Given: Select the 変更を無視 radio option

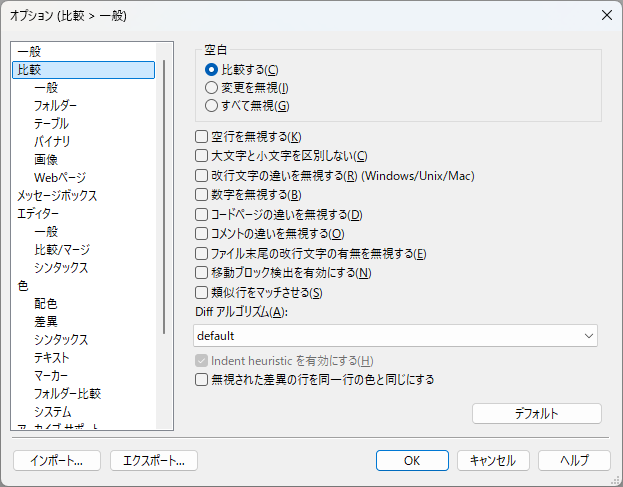Looking at the screenshot, I should pyautogui.click(x=211, y=88).
